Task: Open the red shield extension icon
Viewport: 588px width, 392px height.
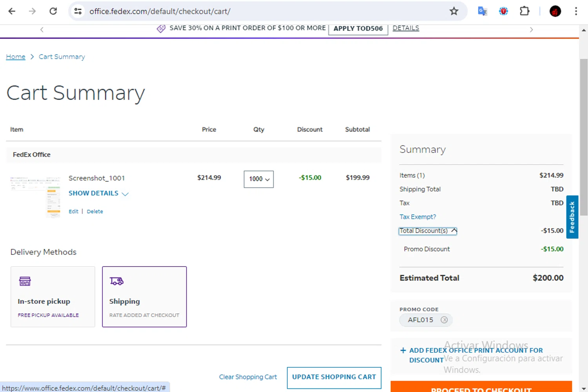Action: pos(503,11)
